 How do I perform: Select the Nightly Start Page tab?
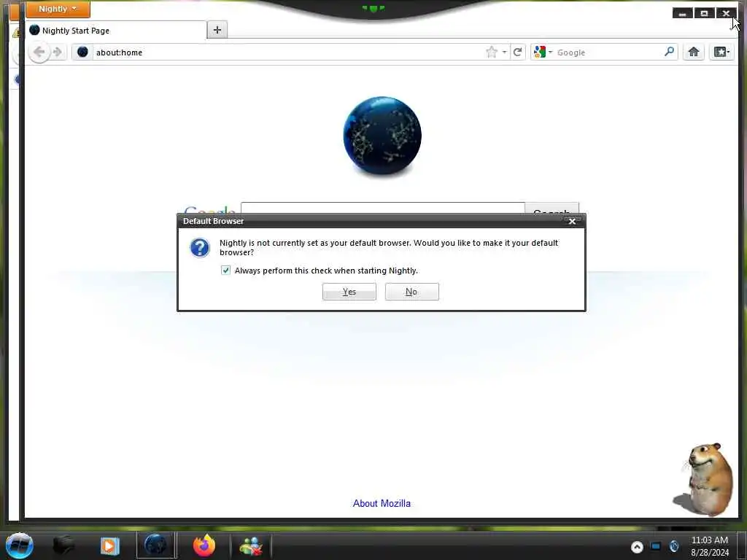116,31
